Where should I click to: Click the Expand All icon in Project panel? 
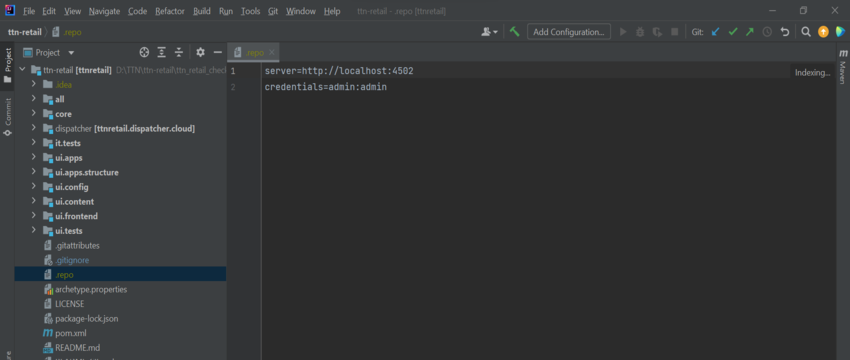(x=162, y=53)
